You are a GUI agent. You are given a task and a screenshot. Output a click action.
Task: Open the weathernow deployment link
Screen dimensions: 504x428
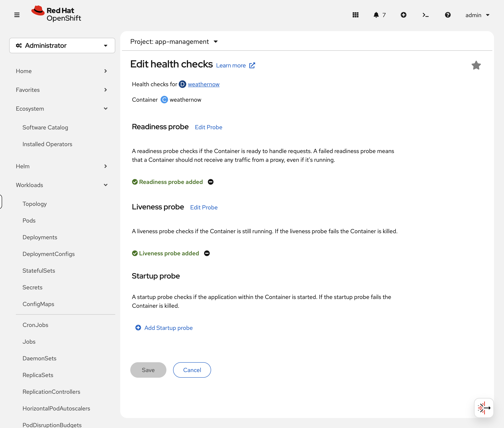coord(204,84)
